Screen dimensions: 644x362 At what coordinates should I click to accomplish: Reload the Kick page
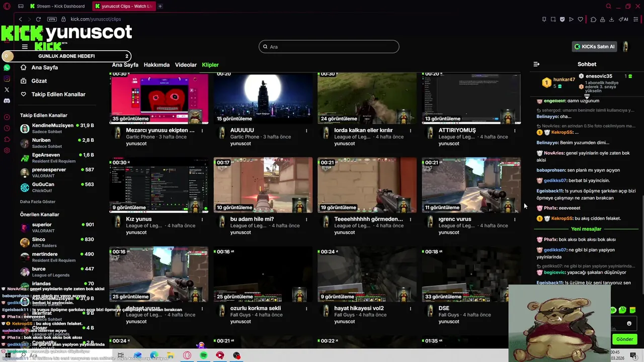38,19
